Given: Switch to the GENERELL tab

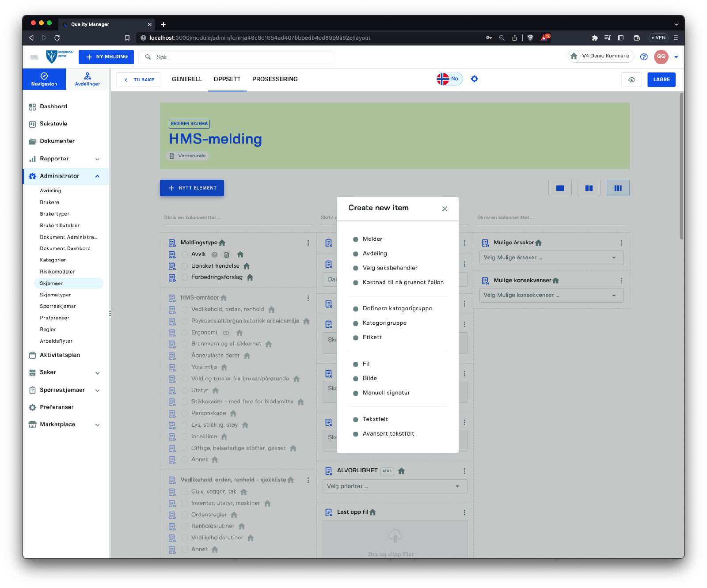Looking at the screenshot, I should point(186,79).
